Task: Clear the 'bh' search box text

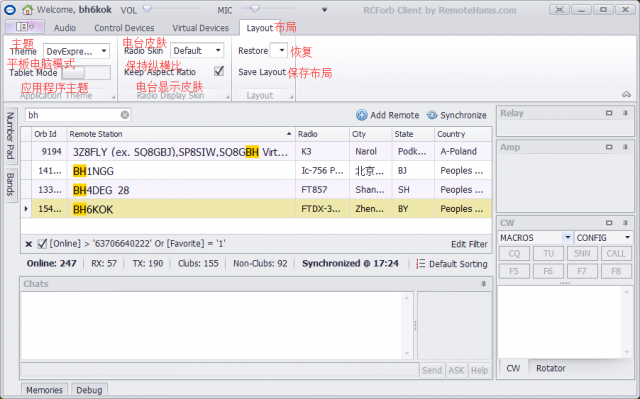Action: coord(124,115)
